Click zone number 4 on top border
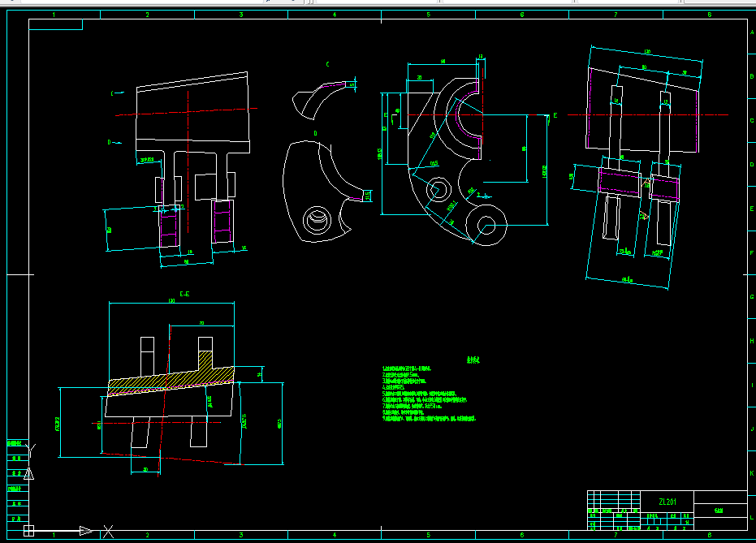The height and width of the screenshot is (543, 756). pos(335,15)
